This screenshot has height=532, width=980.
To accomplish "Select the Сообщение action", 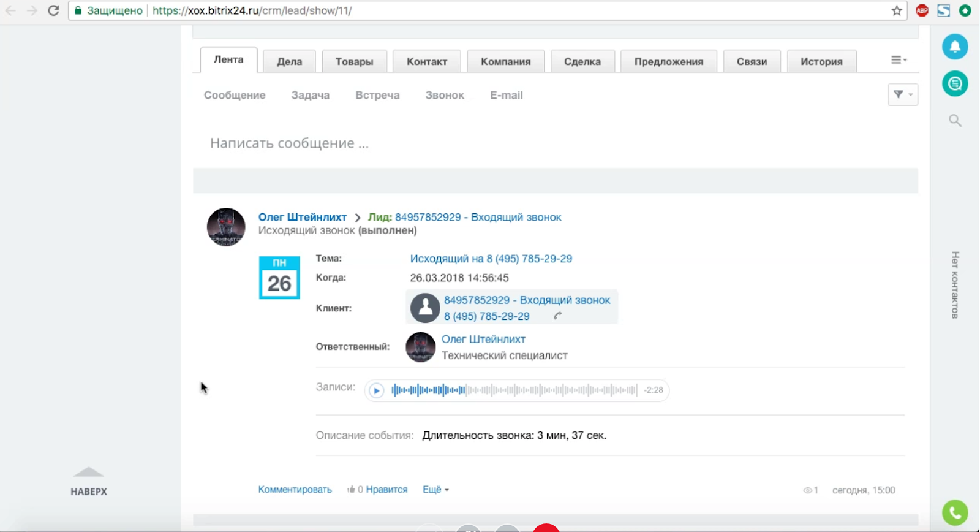I will (x=235, y=95).
